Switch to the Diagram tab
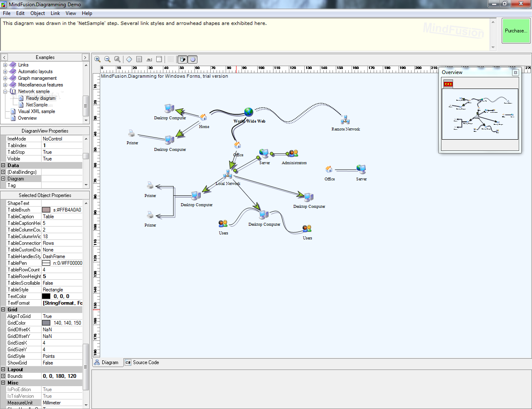The width and height of the screenshot is (532, 409). pos(106,362)
